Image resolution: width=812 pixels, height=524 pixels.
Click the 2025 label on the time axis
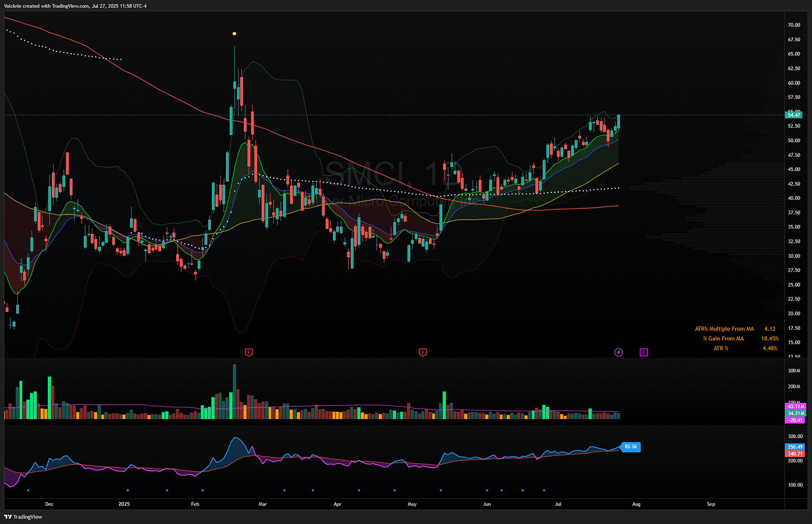point(124,504)
